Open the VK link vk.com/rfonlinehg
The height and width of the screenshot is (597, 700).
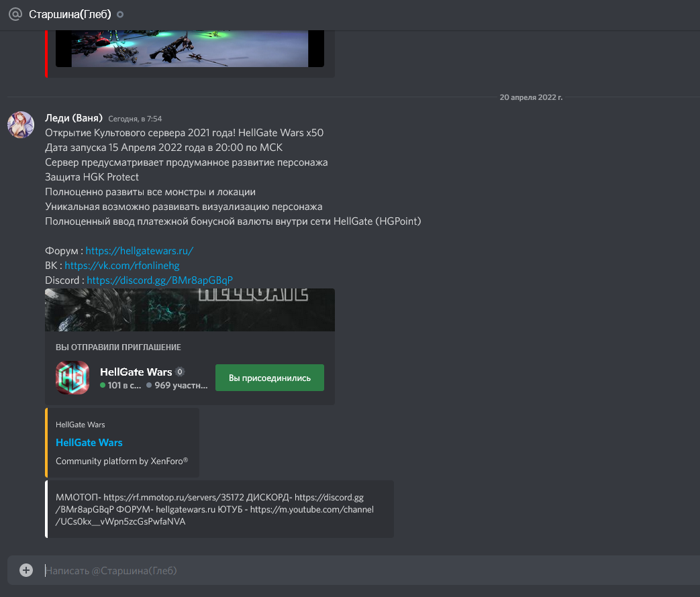point(122,266)
